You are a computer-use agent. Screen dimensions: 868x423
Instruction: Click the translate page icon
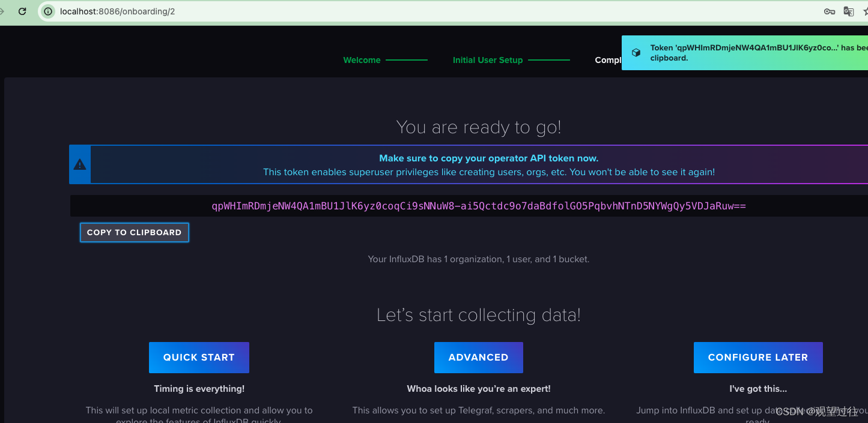(849, 11)
